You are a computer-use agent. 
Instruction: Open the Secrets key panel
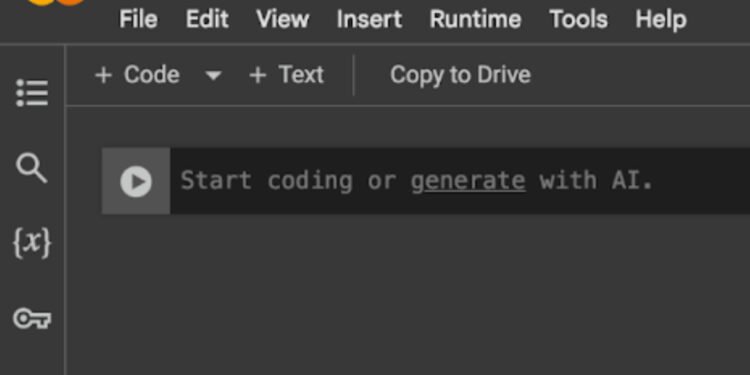coord(32,319)
